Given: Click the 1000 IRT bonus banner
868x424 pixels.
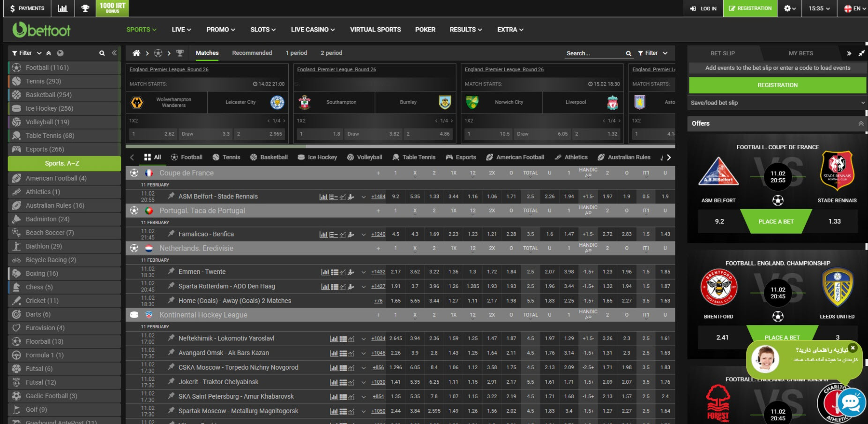Looking at the screenshot, I should click(112, 8).
